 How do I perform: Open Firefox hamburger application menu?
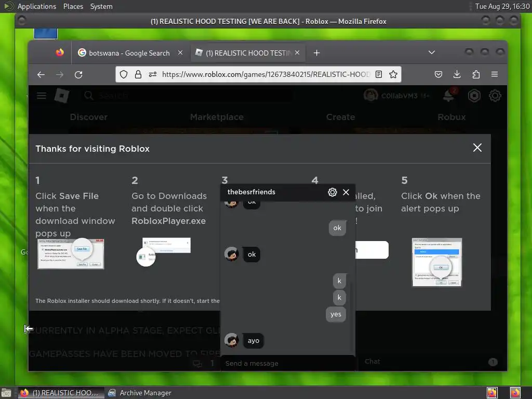pos(495,74)
